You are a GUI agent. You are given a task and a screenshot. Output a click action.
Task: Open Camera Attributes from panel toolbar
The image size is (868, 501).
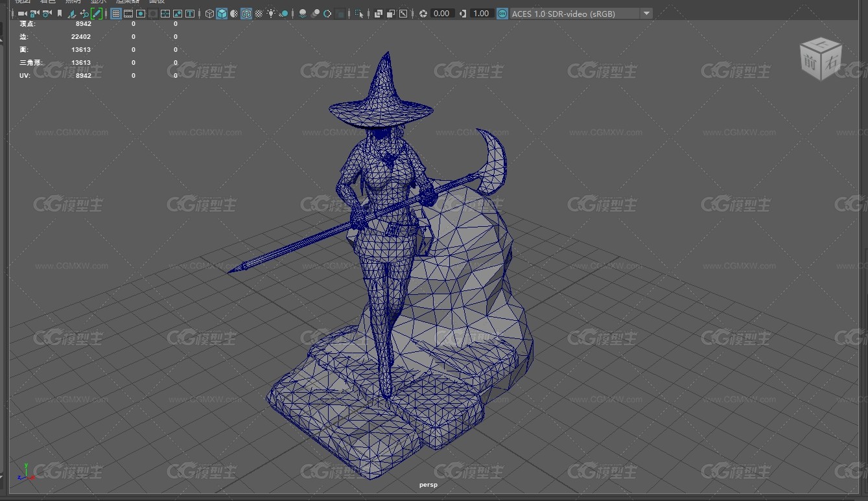point(47,13)
